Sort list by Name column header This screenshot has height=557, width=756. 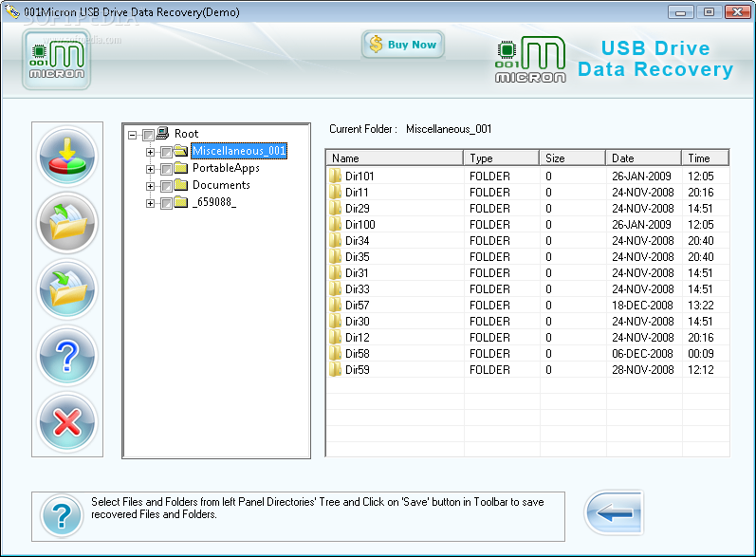(x=395, y=158)
